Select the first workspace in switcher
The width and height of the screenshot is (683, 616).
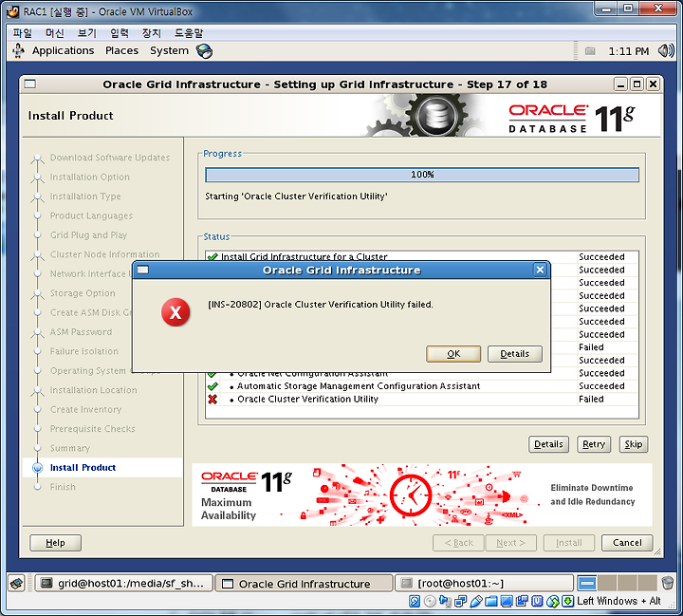[x=587, y=583]
